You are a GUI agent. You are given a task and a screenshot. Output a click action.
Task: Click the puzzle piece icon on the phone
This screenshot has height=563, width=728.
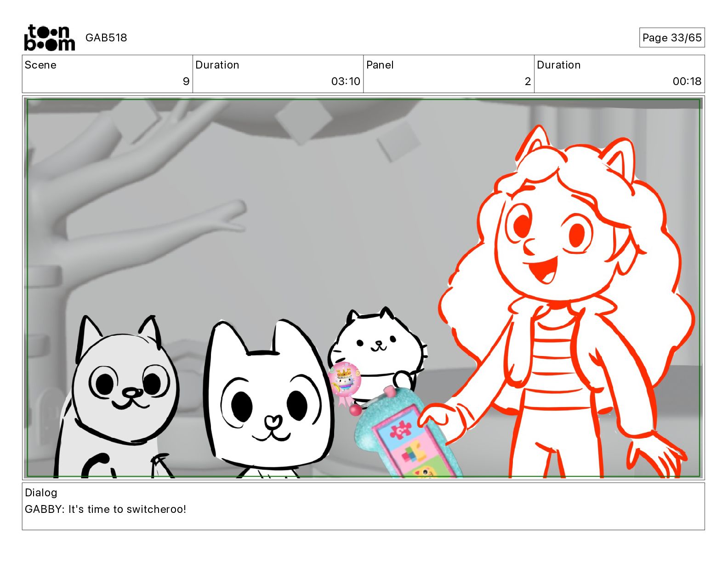tap(400, 430)
